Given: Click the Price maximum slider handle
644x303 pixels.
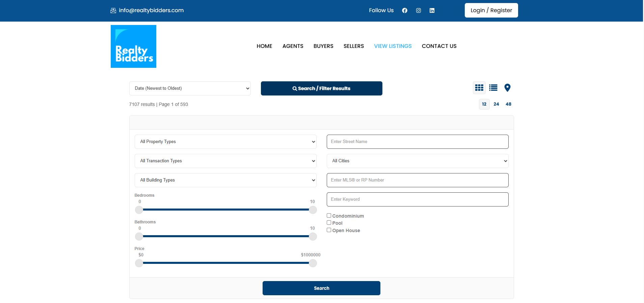Looking at the screenshot, I should coord(313,263).
